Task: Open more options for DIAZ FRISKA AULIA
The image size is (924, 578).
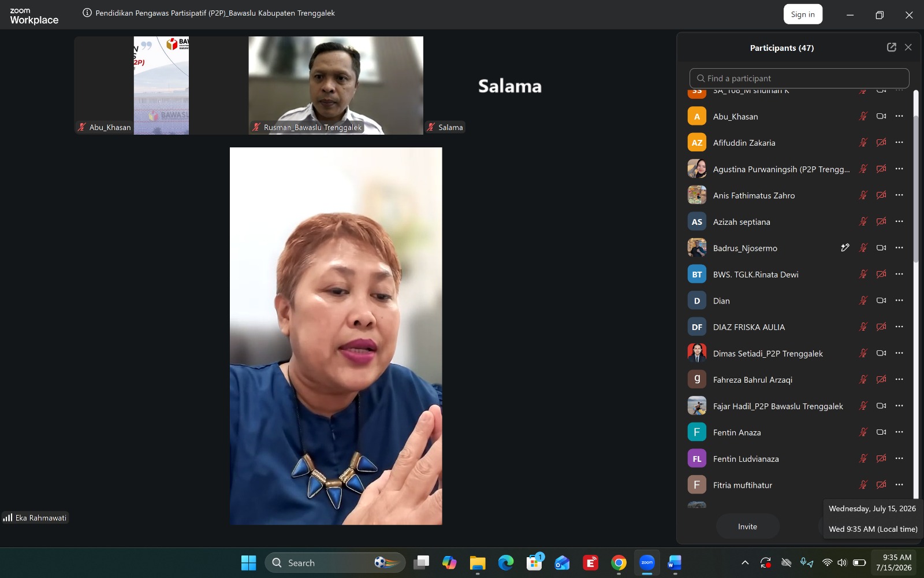Action: click(899, 327)
